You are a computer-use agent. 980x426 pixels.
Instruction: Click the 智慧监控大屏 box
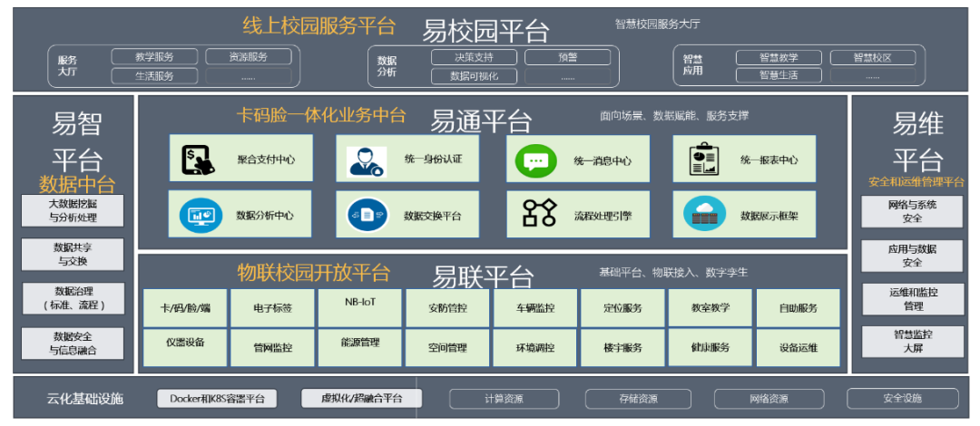[x=912, y=341]
